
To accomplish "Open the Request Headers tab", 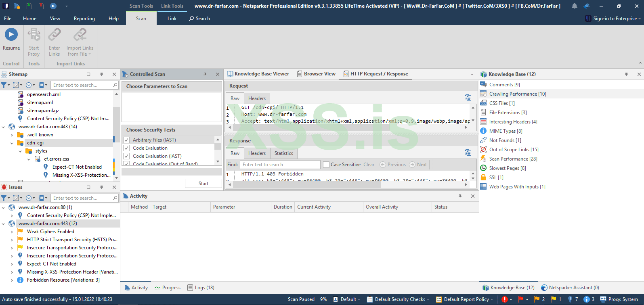I will click(x=257, y=98).
